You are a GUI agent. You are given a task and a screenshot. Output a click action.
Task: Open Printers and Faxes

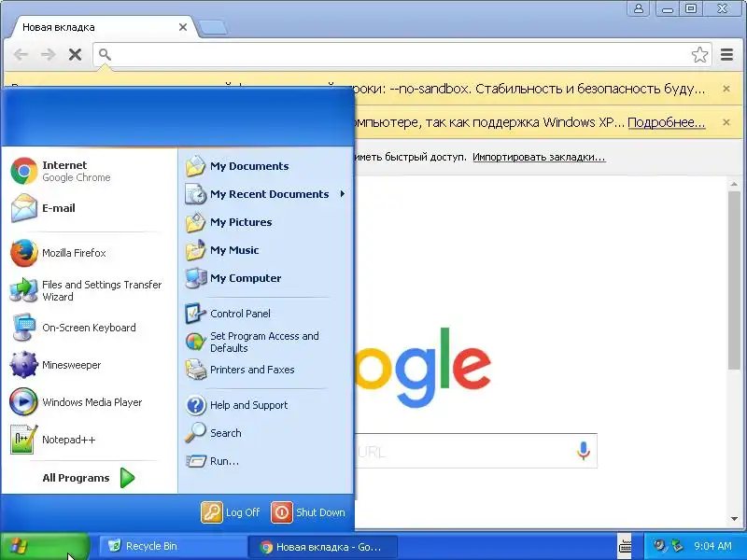[x=265, y=370]
